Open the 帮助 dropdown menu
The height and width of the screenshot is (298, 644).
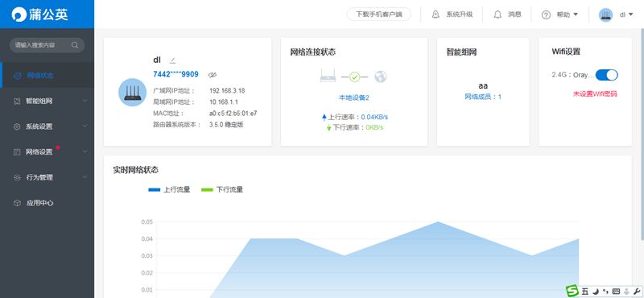(x=559, y=14)
